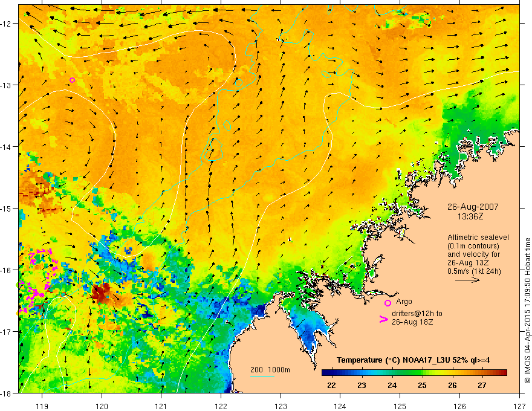This screenshot has height=411, width=532.
Task: Click latitude axis label -13
Action: pos(6,85)
